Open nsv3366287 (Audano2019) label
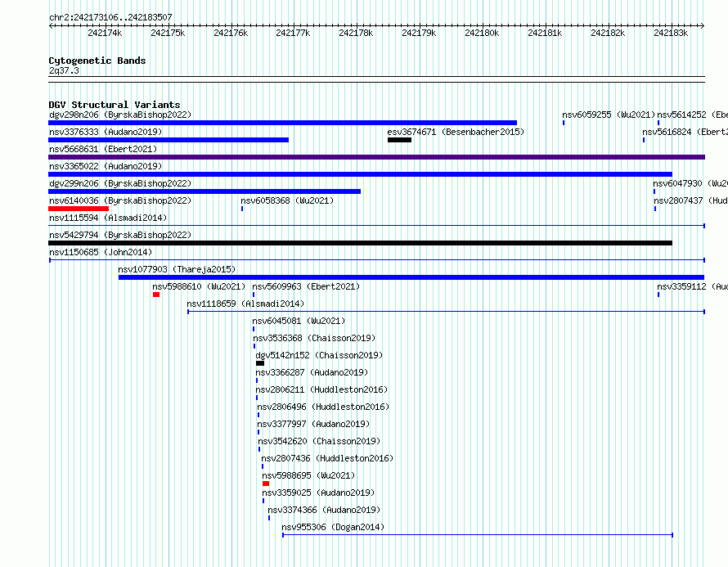This screenshot has width=728, height=567. 312,372
